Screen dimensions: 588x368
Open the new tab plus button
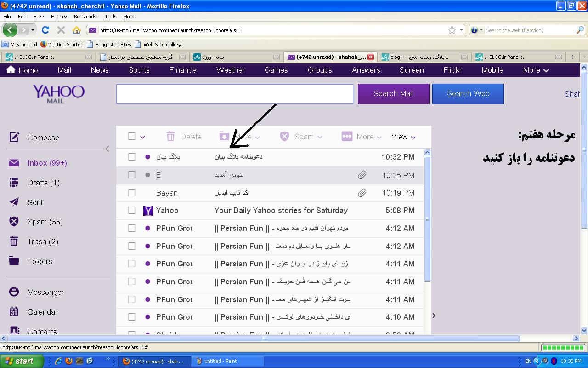coord(572,57)
